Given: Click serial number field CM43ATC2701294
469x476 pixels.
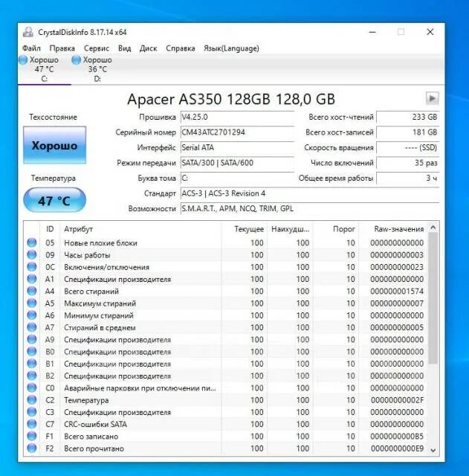Looking at the screenshot, I should pos(237,132).
